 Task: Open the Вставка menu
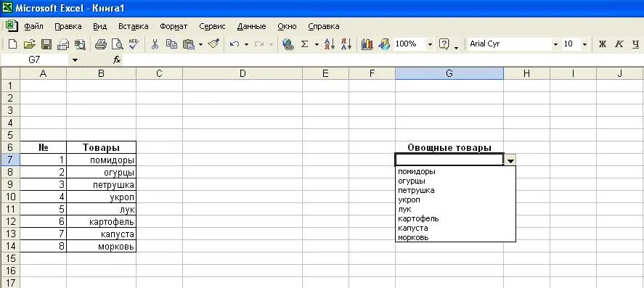tap(134, 26)
